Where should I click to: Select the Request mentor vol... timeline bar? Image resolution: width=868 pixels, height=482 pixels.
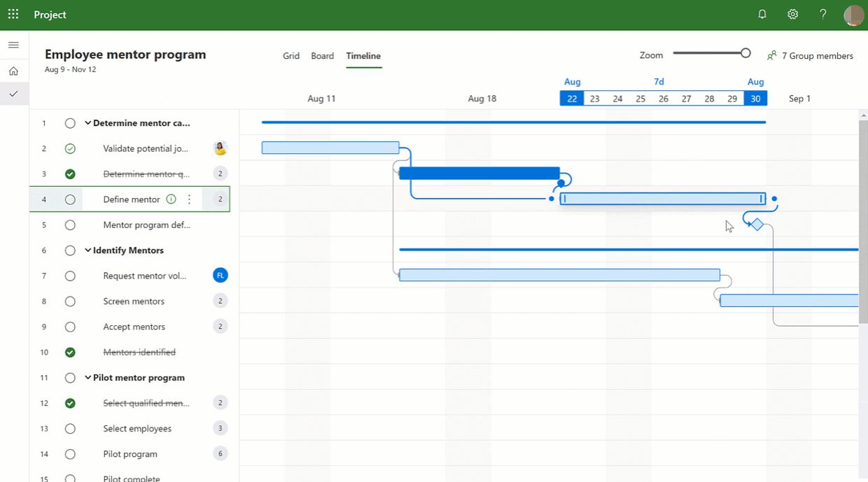click(559, 275)
